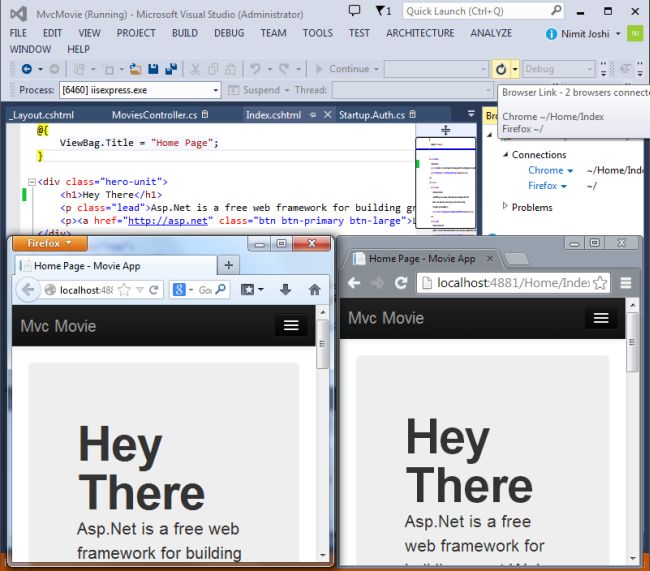The height and width of the screenshot is (571, 650).
Task: Click the Firefox Google search magnifier icon
Action: tap(221, 289)
